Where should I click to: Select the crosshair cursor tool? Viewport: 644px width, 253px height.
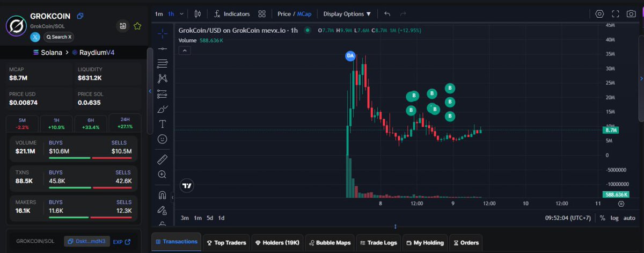click(x=163, y=34)
